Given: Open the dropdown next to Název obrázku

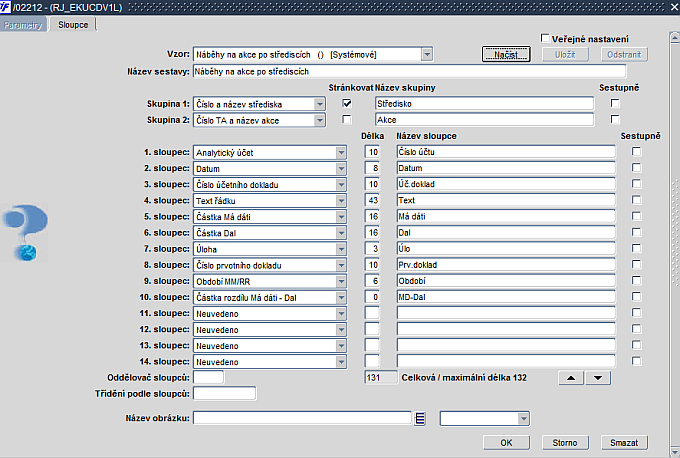Looking at the screenshot, I should (x=524, y=419).
